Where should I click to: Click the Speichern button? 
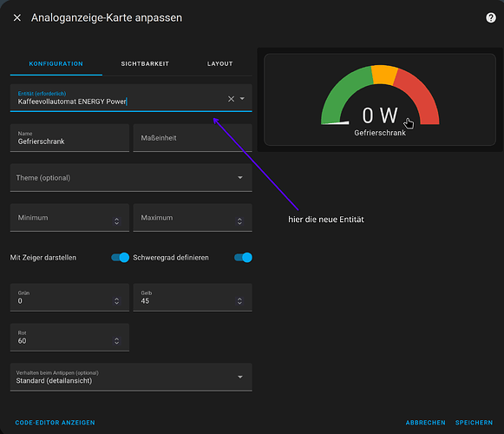(474, 423)
